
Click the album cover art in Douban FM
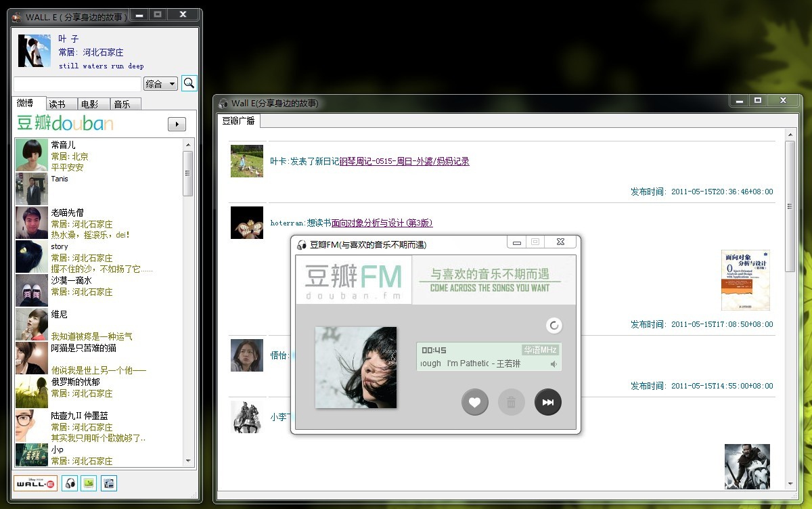pos(356,368)
